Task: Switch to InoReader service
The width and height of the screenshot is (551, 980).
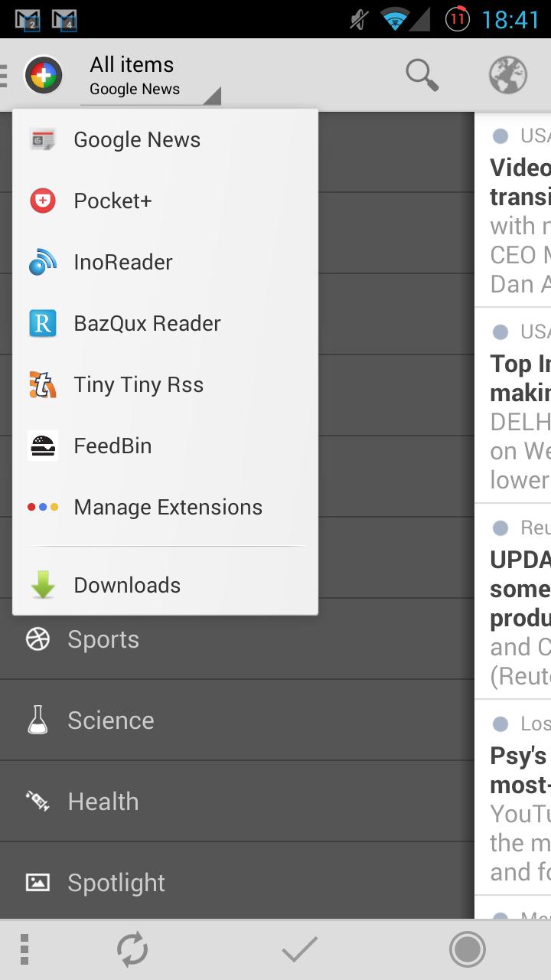Action: pyautogui.click(x=165, y=262)
